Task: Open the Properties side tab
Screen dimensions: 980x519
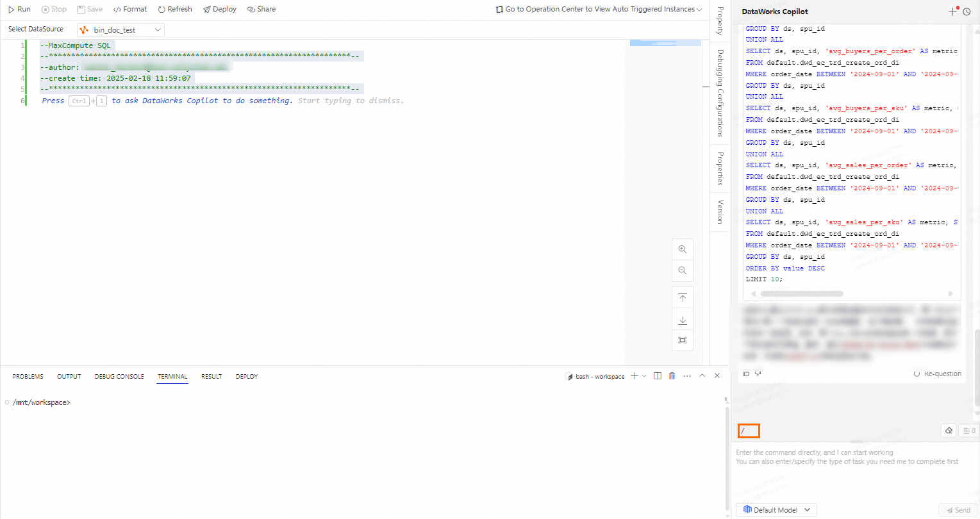Action: tap(720, 169)
